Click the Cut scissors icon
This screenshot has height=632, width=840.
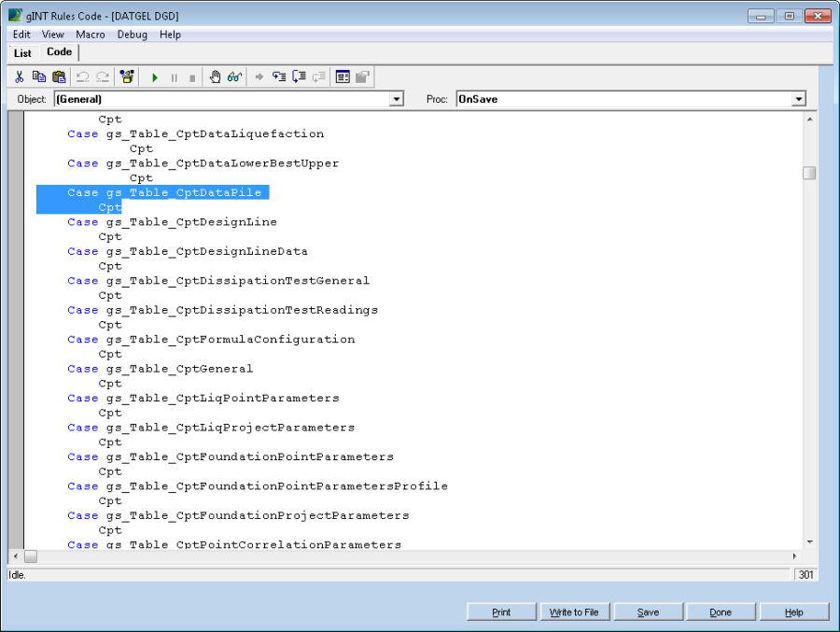(20, 77)
